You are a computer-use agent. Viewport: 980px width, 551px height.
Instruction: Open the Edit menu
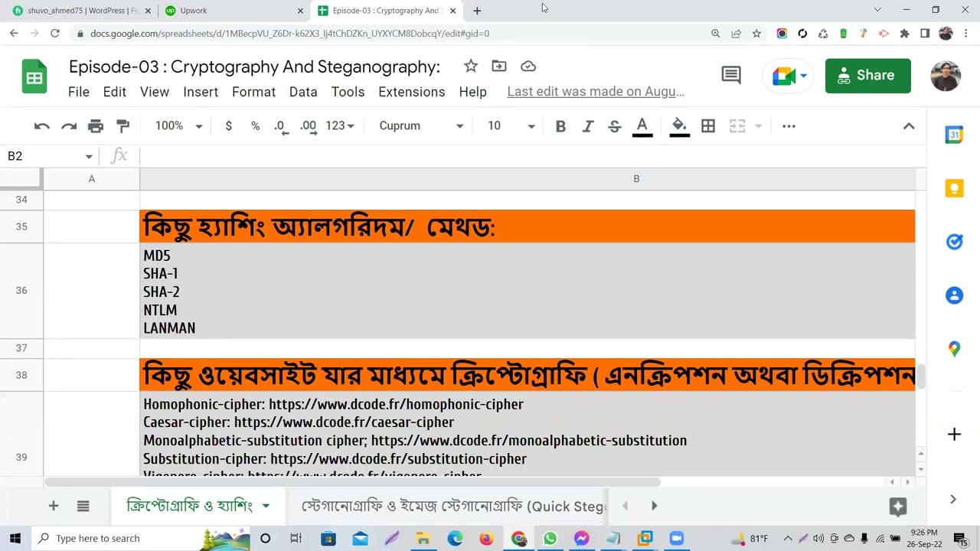pos(114,92)
